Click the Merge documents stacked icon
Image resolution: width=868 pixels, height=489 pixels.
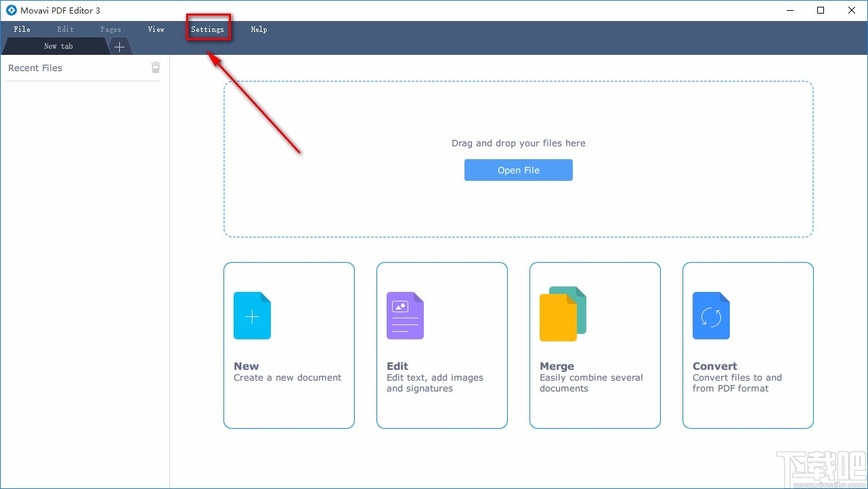563,314
